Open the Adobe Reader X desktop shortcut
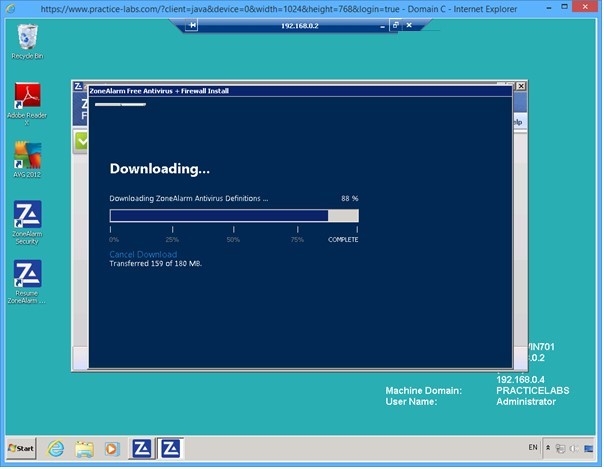The width and height of the screenshot is (604, 469). 27,104
